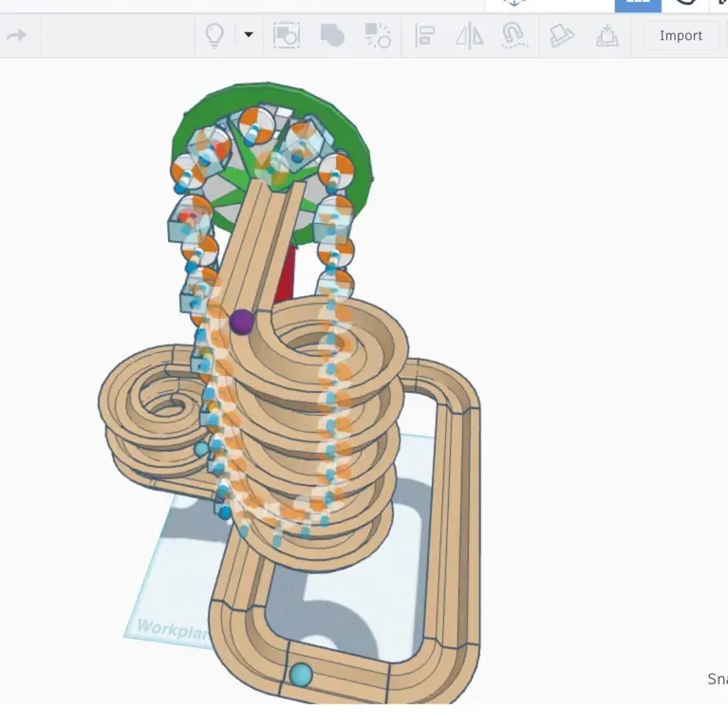The width and height of the screenshot is (728, 728).
Task: Click the Redo arrow icon
Action: click(x=17, y=35)
